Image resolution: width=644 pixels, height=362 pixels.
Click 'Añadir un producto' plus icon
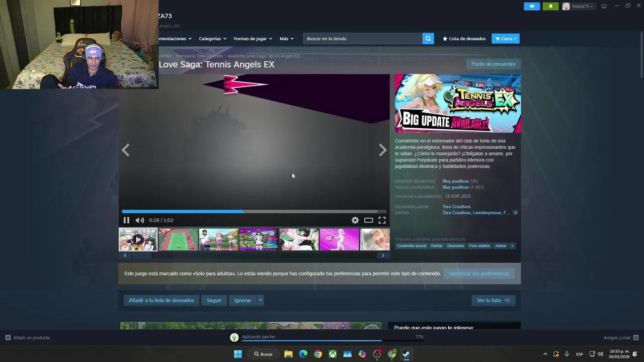point(8,337)
